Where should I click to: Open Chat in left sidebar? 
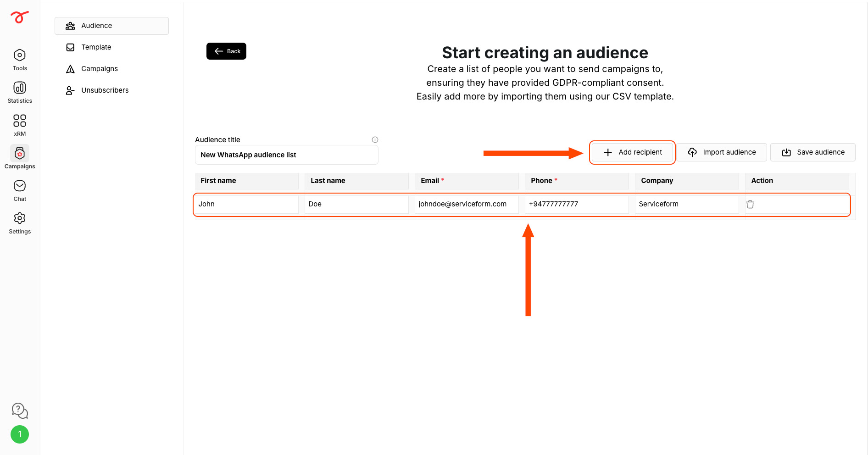[20, 191]
